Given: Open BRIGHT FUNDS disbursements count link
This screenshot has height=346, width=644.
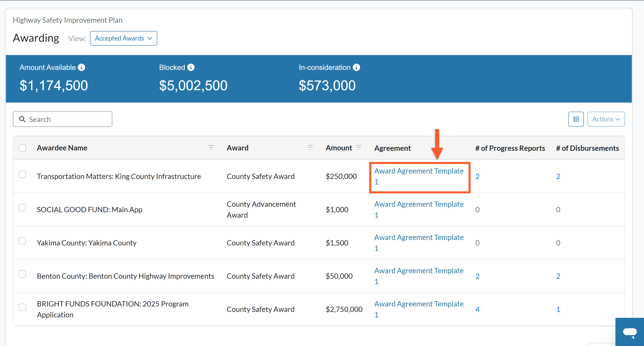Looking at the screenshot, I should tap(558, 309).
